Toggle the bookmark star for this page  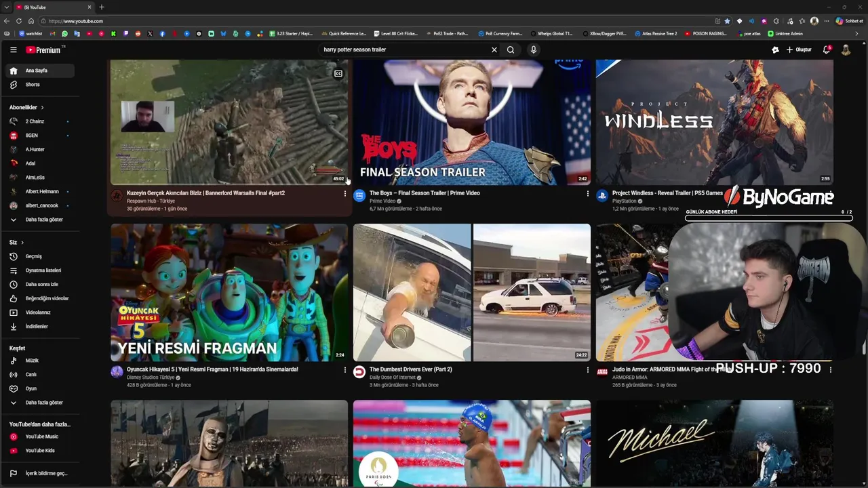pyautogui.click(x=727, y=21)
